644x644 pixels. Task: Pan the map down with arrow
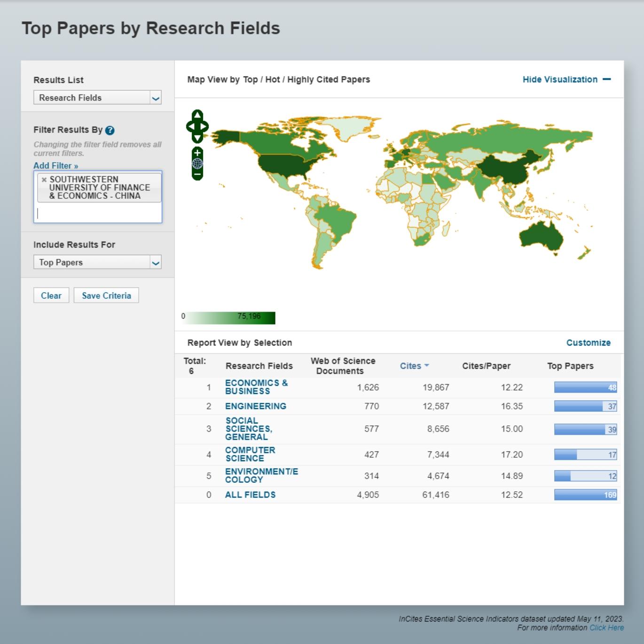197,138
